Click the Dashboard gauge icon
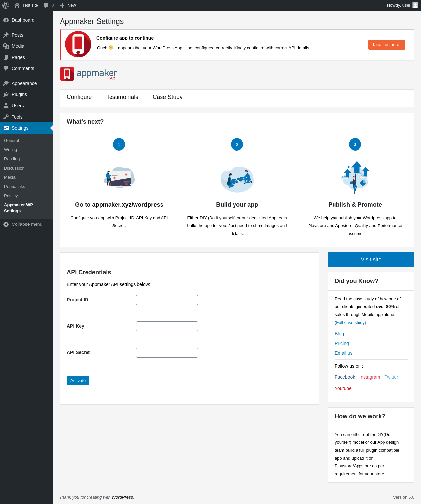The height and width of the screenshot is (504, 421). click(6, 20)
